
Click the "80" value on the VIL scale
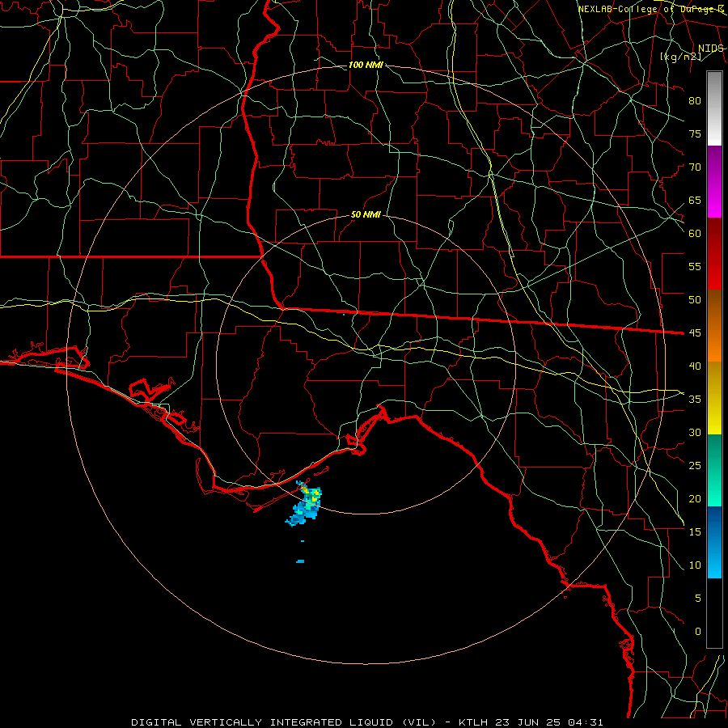tap(695, 101)
